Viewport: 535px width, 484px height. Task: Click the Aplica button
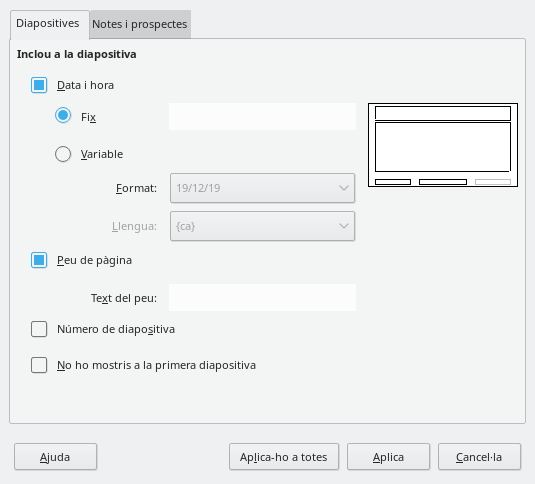click(388, 457)
